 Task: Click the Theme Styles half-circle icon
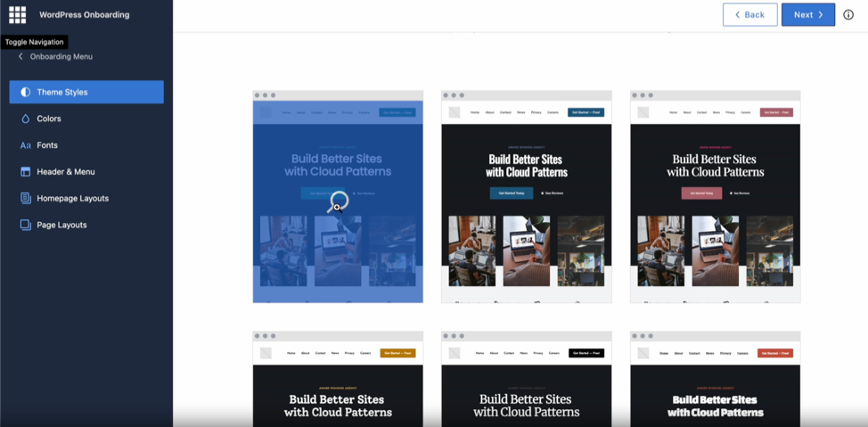(x=26, y=92)
